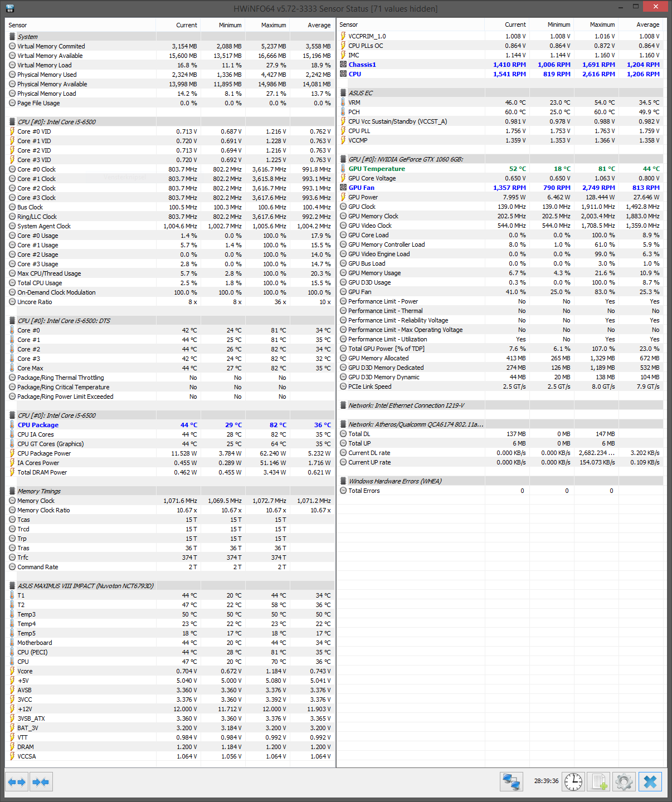Click the thermometer icon beside PCH
This screenshot has width=672, height=802.
343,112
